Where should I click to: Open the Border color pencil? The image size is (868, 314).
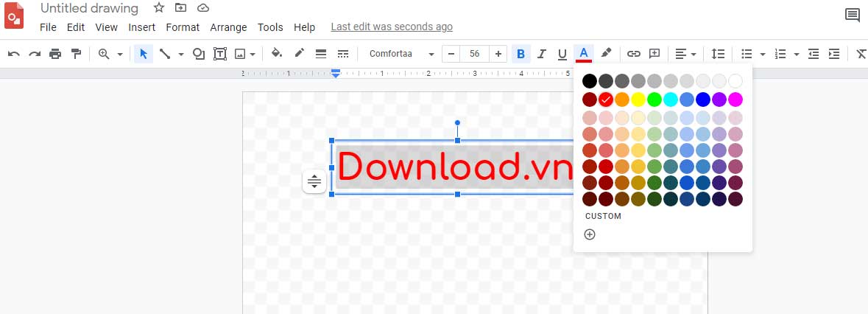point(299,53)
